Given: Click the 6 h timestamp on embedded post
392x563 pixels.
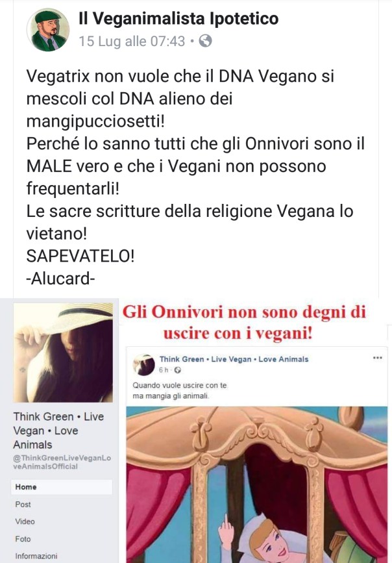Looking at the screenshot, I should 164,370.
